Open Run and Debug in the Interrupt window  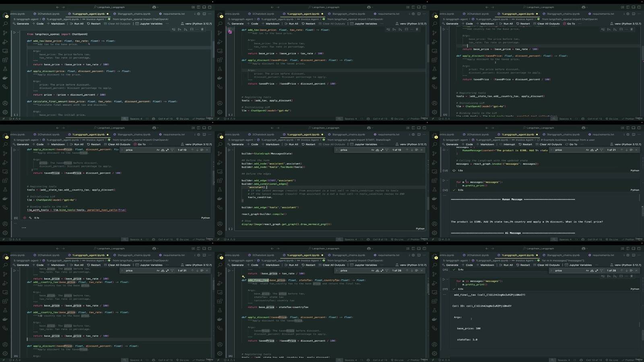(x=434, y=163)
